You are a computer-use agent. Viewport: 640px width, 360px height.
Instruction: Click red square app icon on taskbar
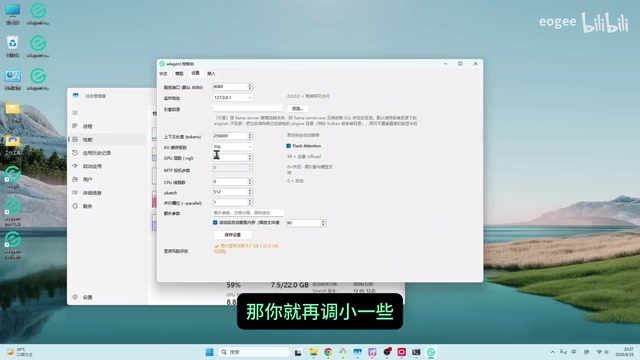[402, 352]
